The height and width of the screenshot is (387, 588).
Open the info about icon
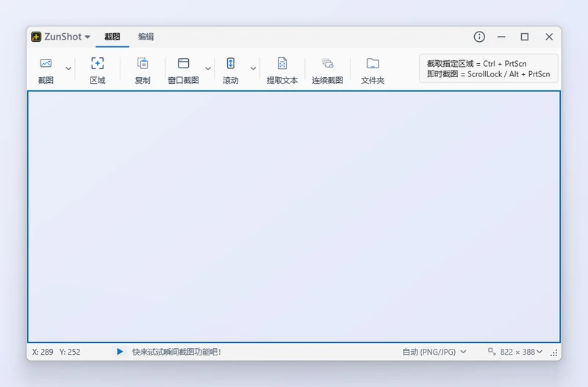[x=479, y=37]
